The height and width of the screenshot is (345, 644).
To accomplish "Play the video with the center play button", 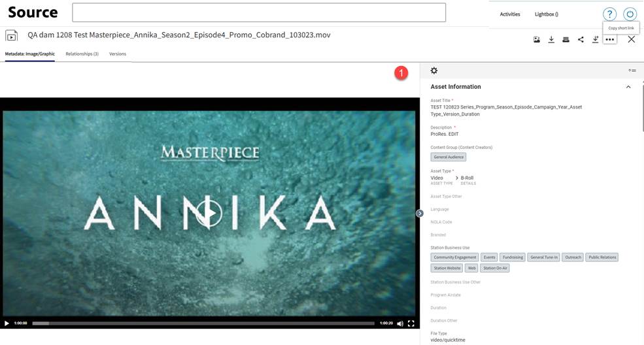I will click(x=209, y=213).
